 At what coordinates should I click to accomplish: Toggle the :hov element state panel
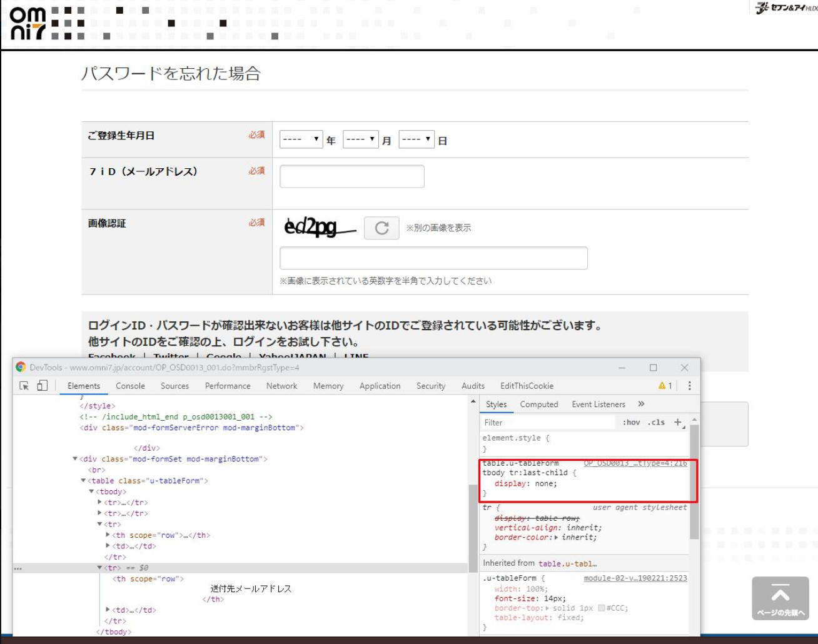[x=631, y=423]
